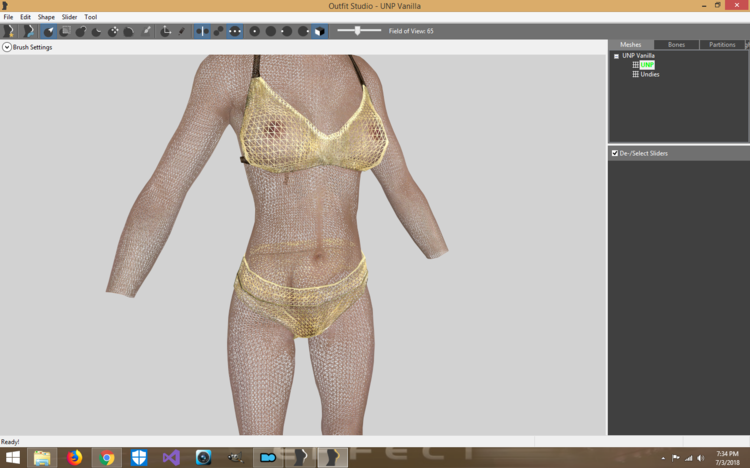Show hidden system tray icons

(663, 458)
